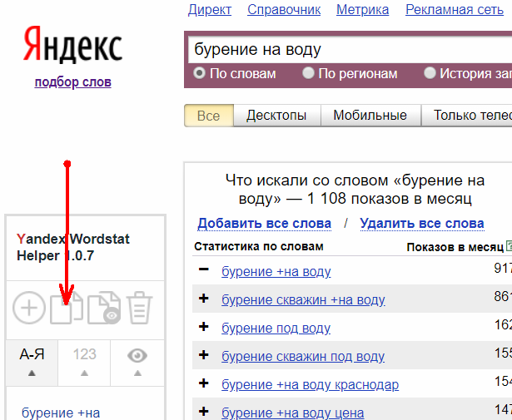Switch to the 'Десктопы' tab
Image resolution: width=512 pixels, height=420 pixels.
pos(277,116)
